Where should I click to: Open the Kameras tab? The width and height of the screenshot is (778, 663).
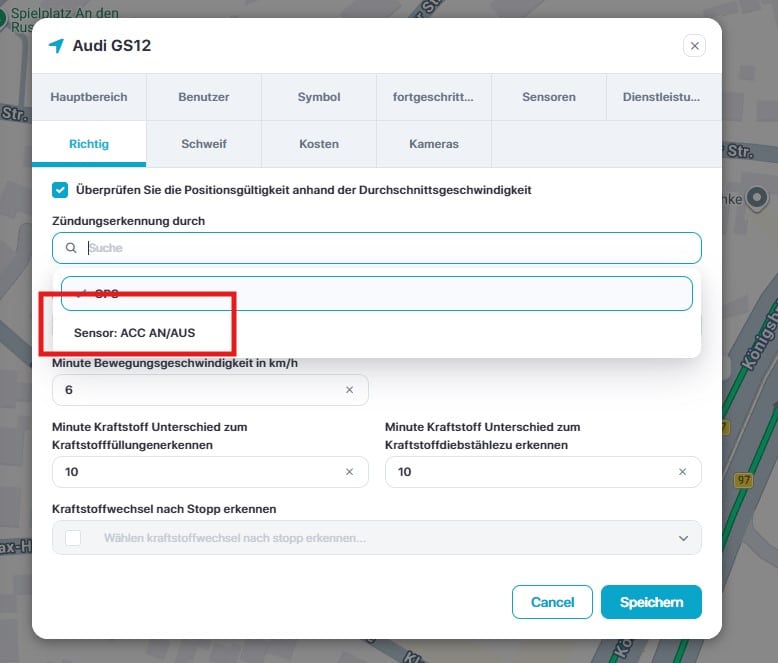tap(433, 144)
